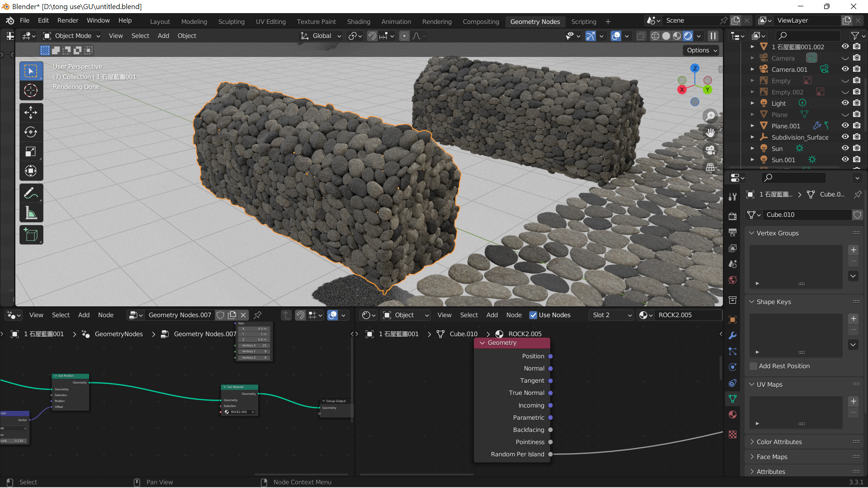Screen dimensions: 868x488
Task: Open Add menu in shader editor
Action: tap(492, 315)
